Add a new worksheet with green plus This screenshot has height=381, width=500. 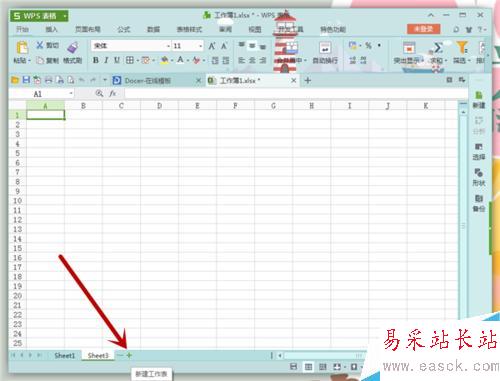(129, 355)
